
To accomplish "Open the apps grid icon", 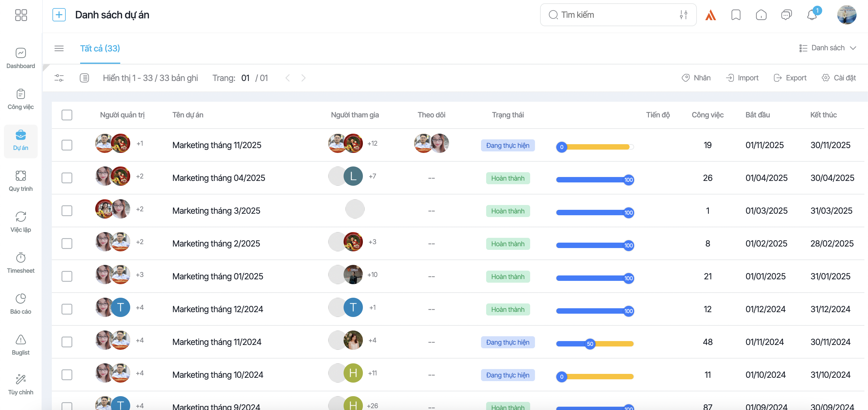I will [21, 15].
